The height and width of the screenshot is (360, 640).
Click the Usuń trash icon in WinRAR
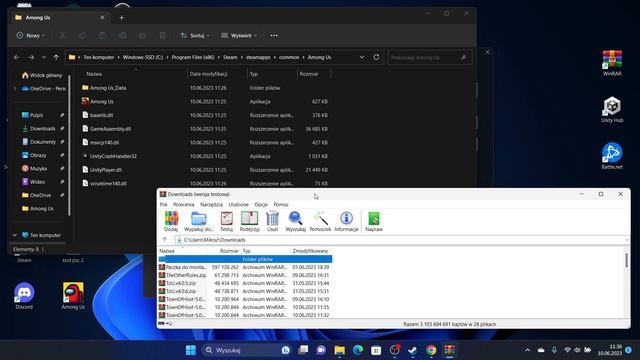coord(272,222)
